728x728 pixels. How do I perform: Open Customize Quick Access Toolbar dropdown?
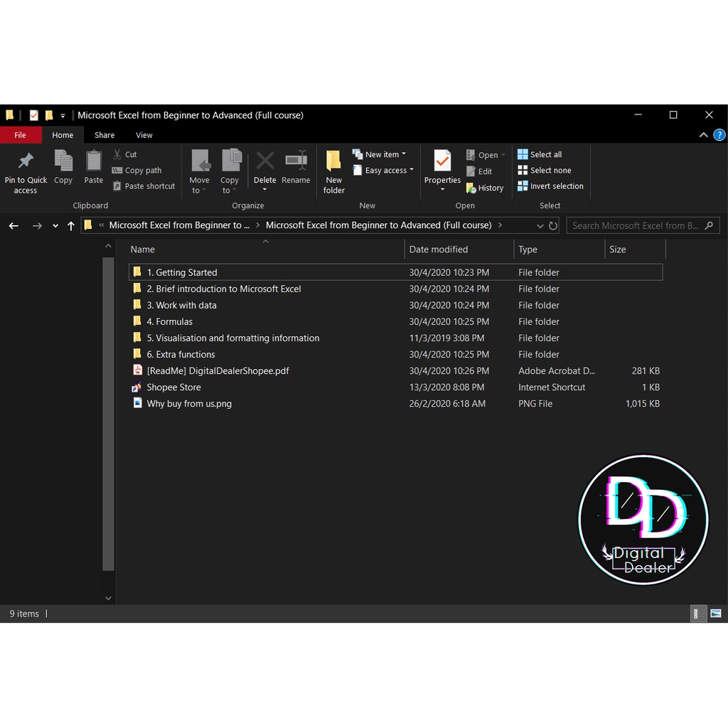(x=63, y=116)
